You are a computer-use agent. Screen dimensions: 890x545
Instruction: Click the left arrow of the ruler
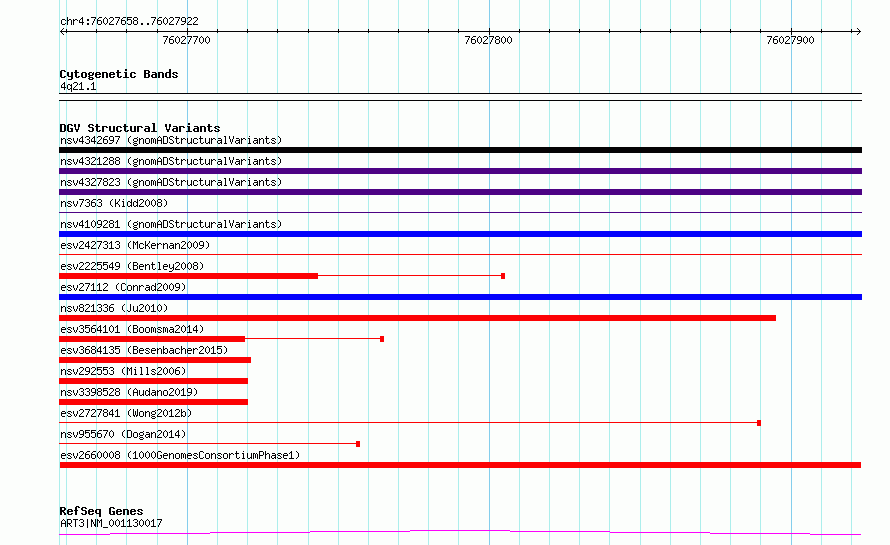point(63,31)
